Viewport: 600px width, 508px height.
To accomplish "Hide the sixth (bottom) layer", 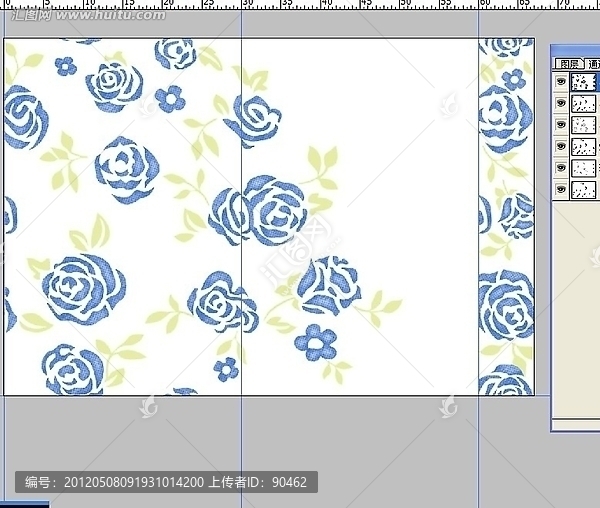I will 561,189.
